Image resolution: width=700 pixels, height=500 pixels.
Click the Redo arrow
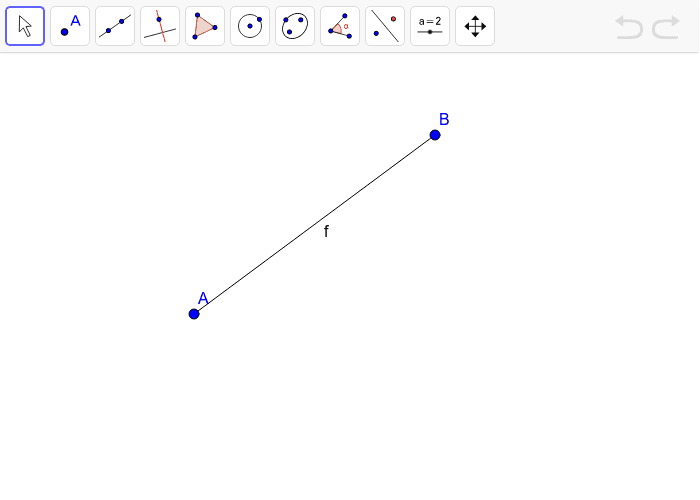point(666,27)
